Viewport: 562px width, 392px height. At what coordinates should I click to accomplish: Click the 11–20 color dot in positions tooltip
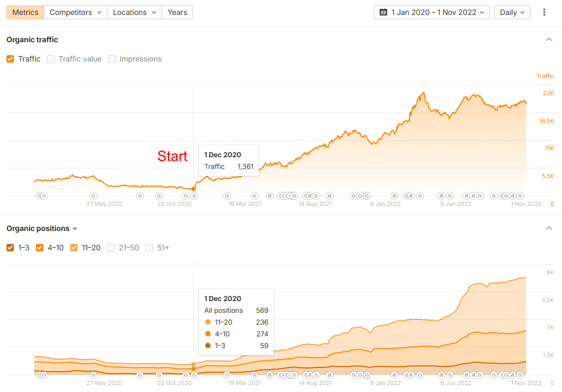pos(208,322)
